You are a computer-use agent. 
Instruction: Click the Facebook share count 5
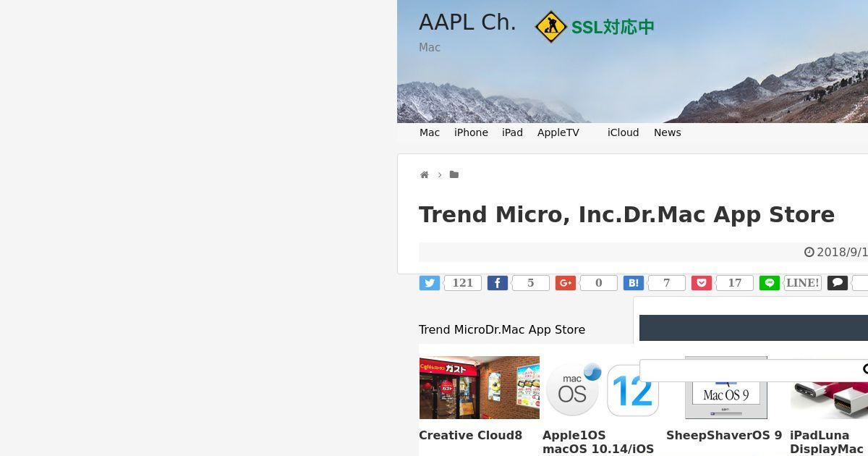click(x=531, y=283)
